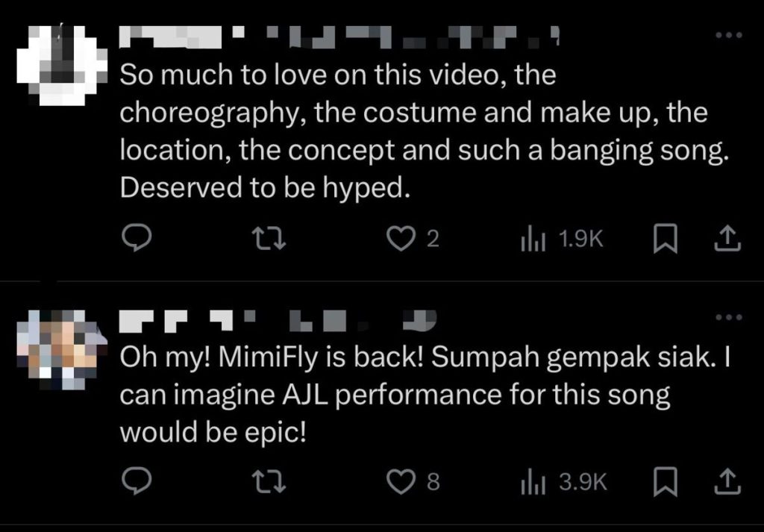Unlike the tweet showing 8 likes
The width and height of the screenshot is (764, 532).
coord(401,482)
